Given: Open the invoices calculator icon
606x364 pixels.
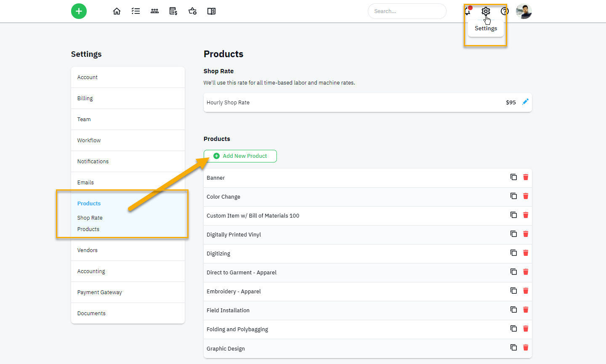Looking at the screenshot, I should (173, 11).
